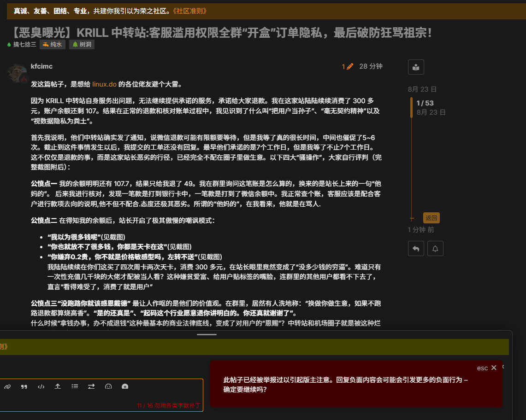Viewport: 526px width, 420px height.
Task: Open the 《社区准则》 link in top banner
Action: click(190, 11)
